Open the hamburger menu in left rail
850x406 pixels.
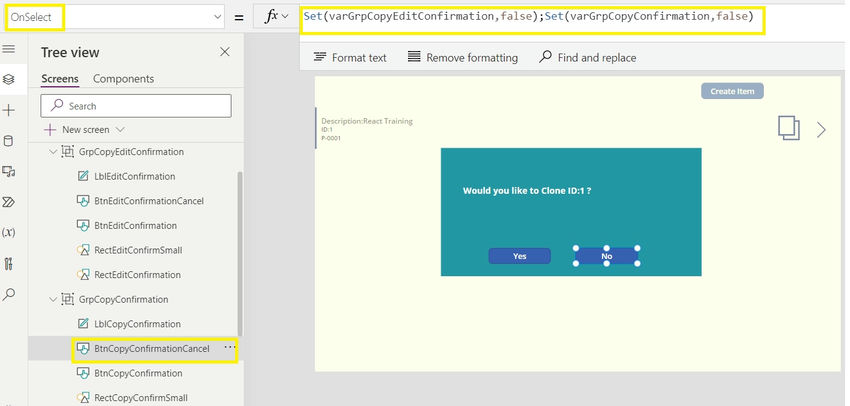pyautogui.click(x=9, y=49)
